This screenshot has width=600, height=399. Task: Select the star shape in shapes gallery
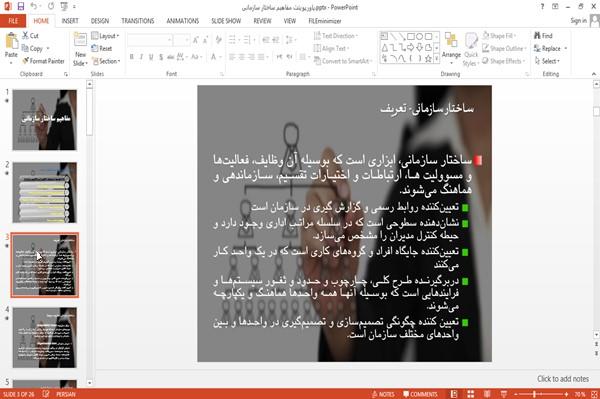click(x=428, y=59)
